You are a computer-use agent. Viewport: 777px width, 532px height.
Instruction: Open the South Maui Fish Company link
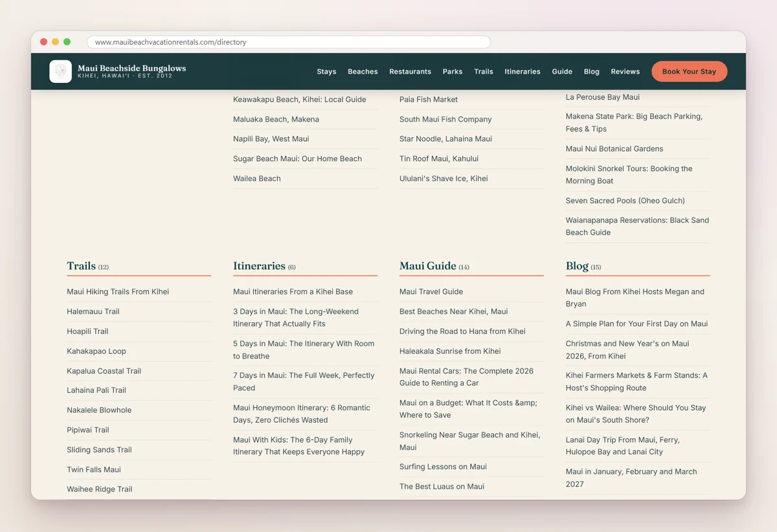[x=445, y=119]
